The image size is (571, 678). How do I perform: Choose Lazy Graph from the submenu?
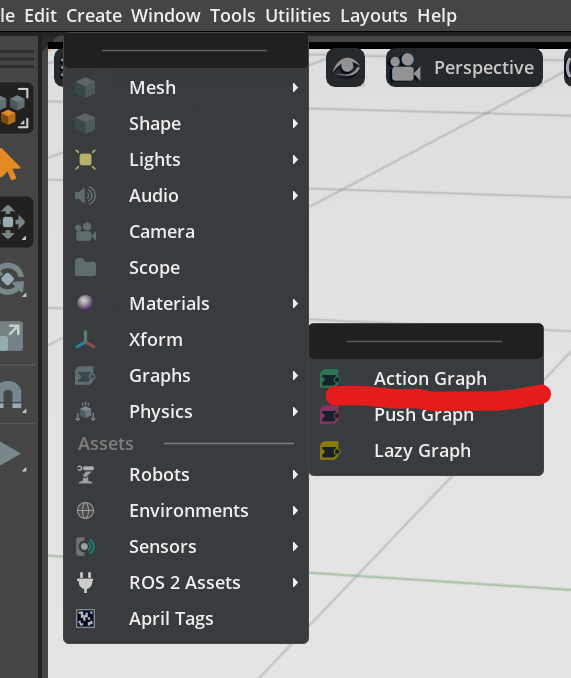(426, 451)
